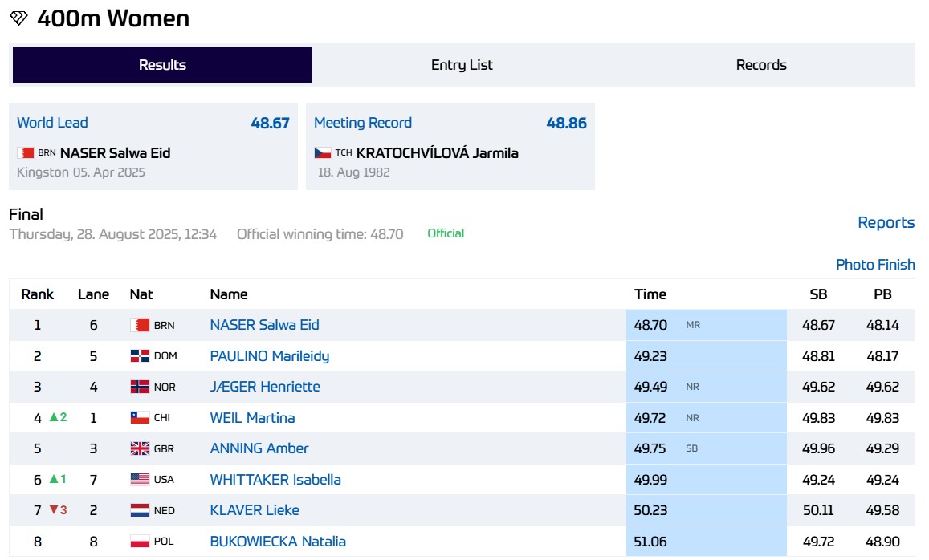Click the Czech flag in the Meeting Record box
This screenshot has height=560, width=929.
click(x=323, y=152)
